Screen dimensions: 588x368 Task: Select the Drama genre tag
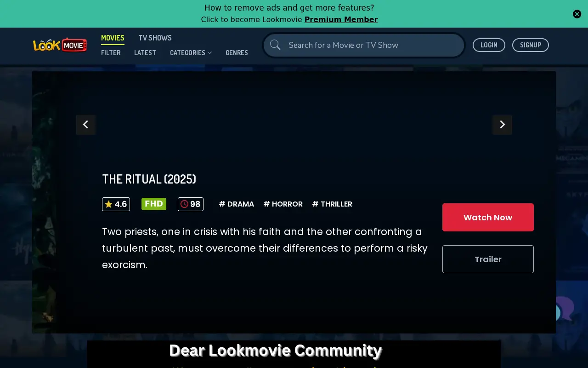coord(237,204)
